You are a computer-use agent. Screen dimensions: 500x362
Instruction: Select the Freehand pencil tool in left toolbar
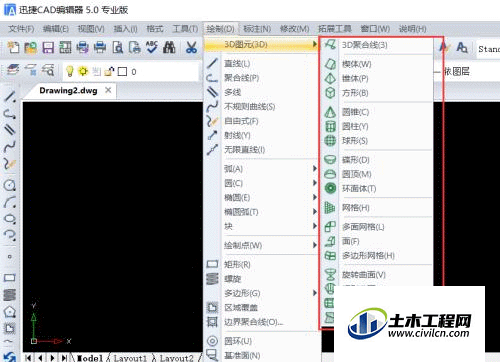tap(10, 164)
